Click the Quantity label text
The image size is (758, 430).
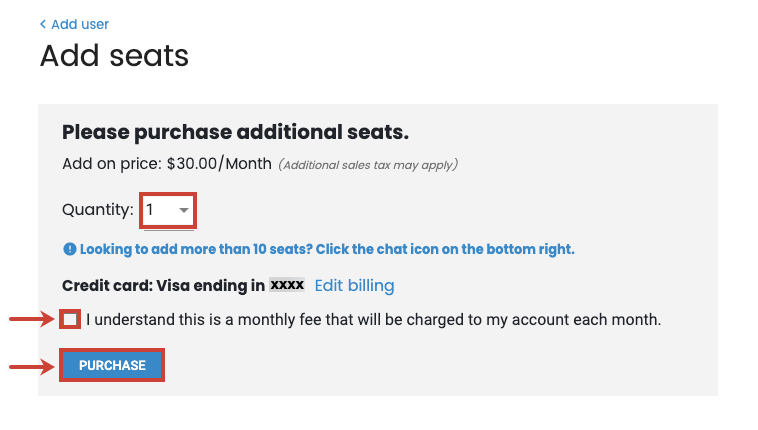(x=98, y=210)
